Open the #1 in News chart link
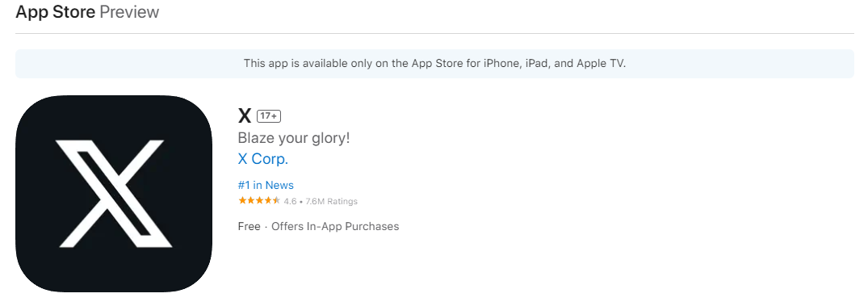This screenshot has height=306, width=868. pyautogui.click(x=266, y=186)
